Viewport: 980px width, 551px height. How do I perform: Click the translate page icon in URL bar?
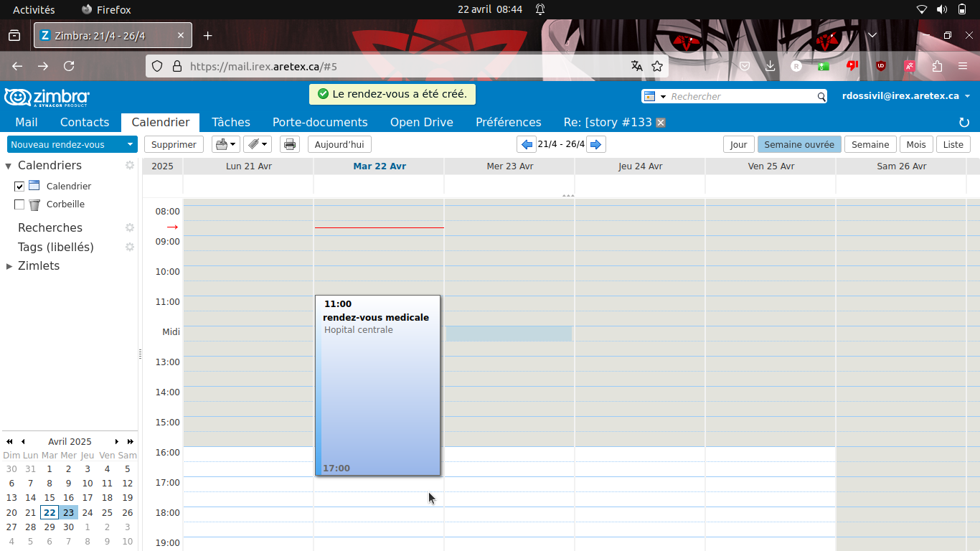[636, 66]
